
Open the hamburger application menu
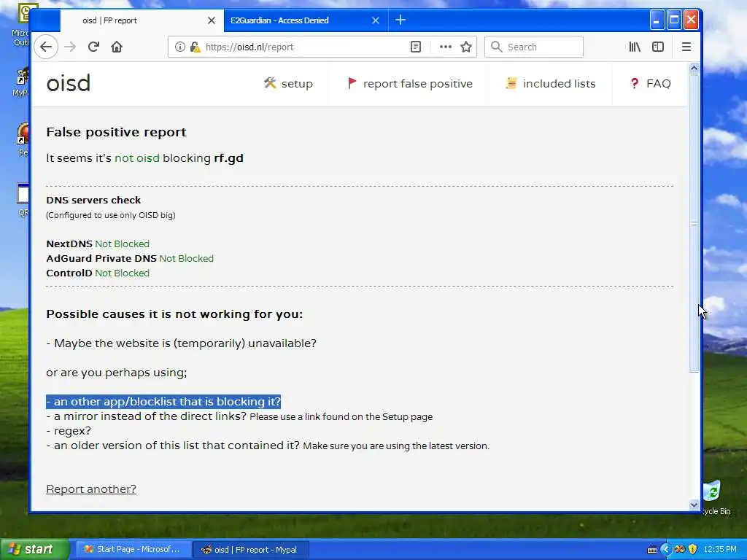pyautogui.click(x=686, y=47)
